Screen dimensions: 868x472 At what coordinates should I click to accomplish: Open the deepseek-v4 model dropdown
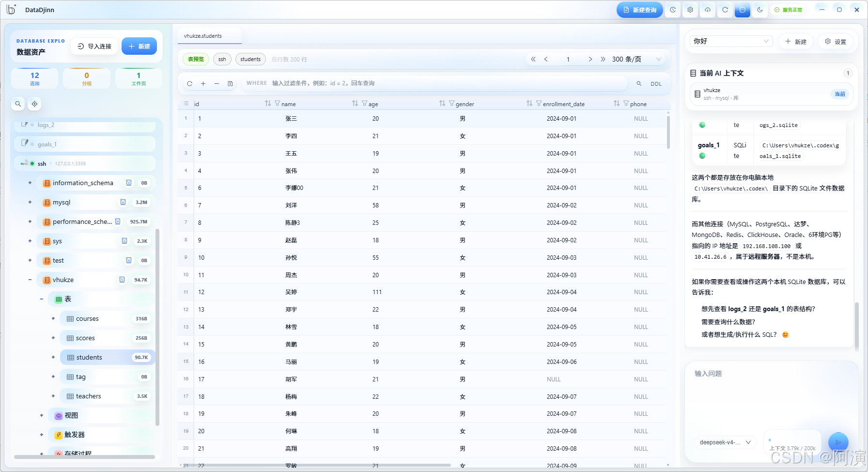(725, 442)
